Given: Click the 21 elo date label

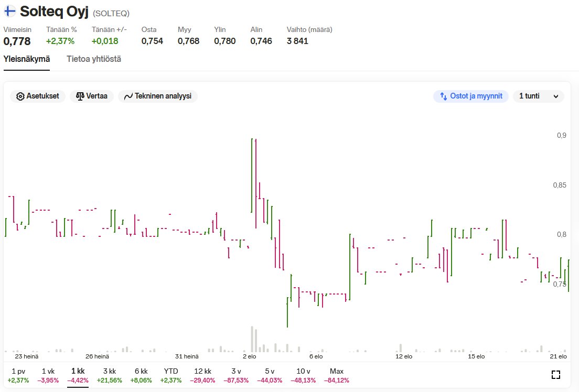Looking at the screenshot, I should pyautogui.click(x=559, y=356).
